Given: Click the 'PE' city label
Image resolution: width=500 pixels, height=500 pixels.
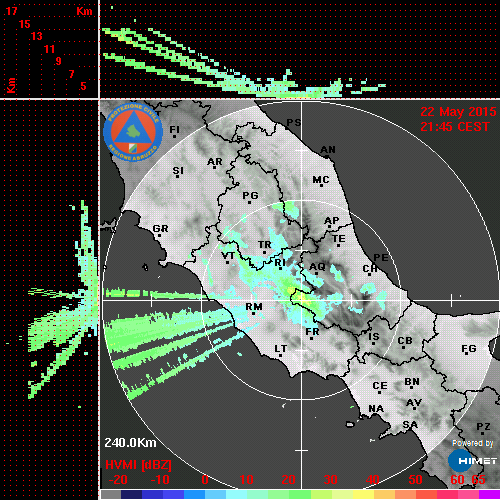Looking at the screenshot, I should (x=381, y=258).
